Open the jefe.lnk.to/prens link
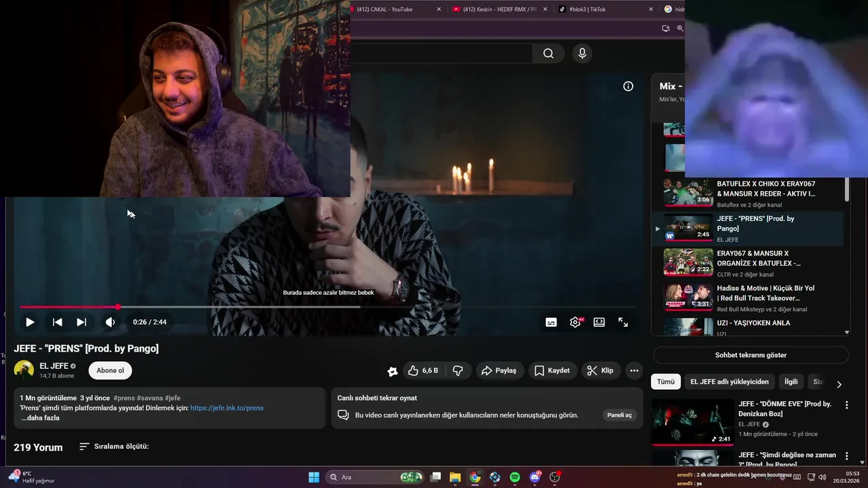868x488 pixels. point(226,408)
